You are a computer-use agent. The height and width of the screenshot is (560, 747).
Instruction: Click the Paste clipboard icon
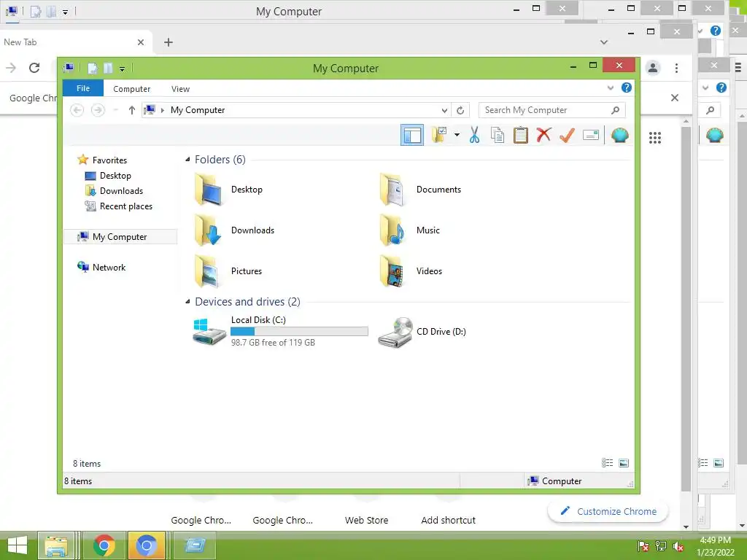tap(521, 135)
